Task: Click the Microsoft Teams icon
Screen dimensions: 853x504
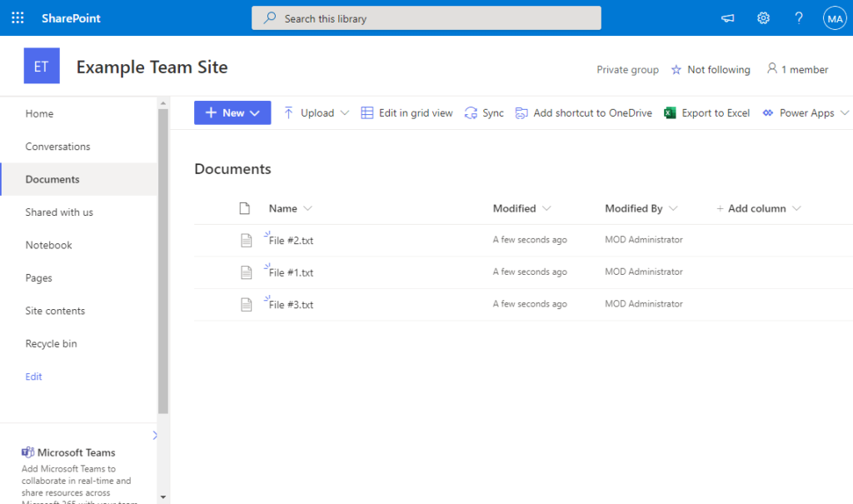Action: coord(27,452)
